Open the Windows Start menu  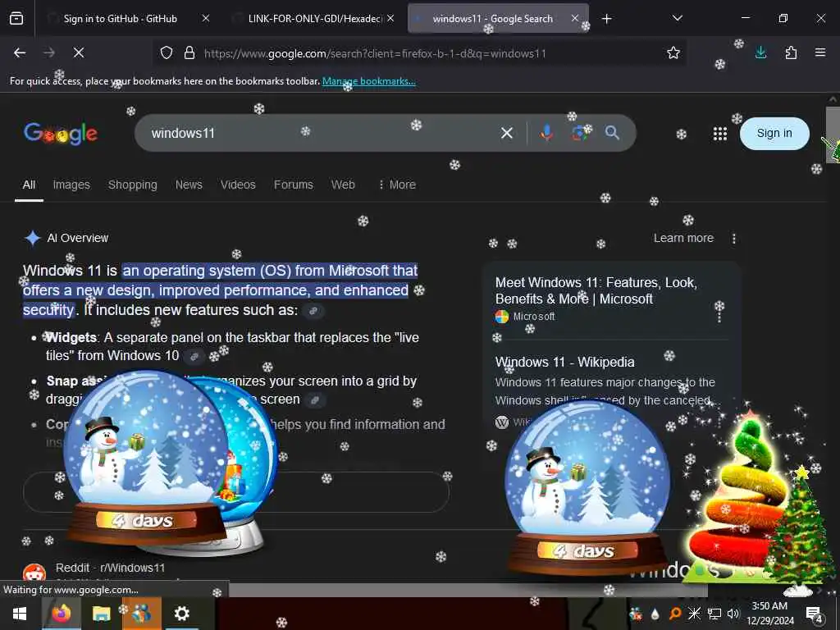[x=20, y=614]
